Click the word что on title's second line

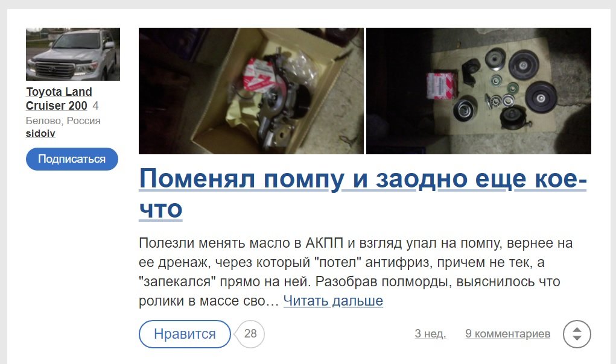[x=160, y=210]
